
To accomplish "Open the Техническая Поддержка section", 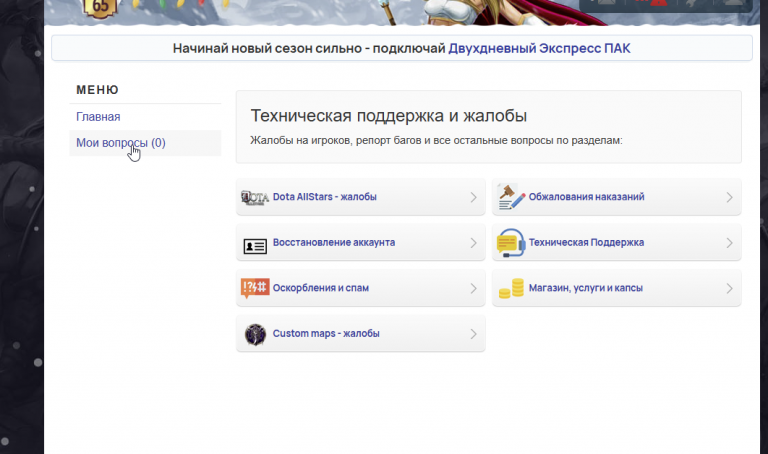I will 617,242.
